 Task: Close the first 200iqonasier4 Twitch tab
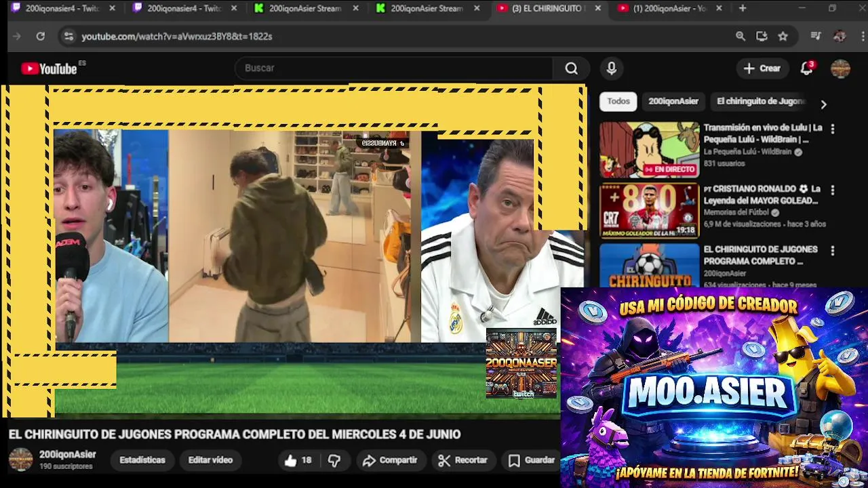112,8
